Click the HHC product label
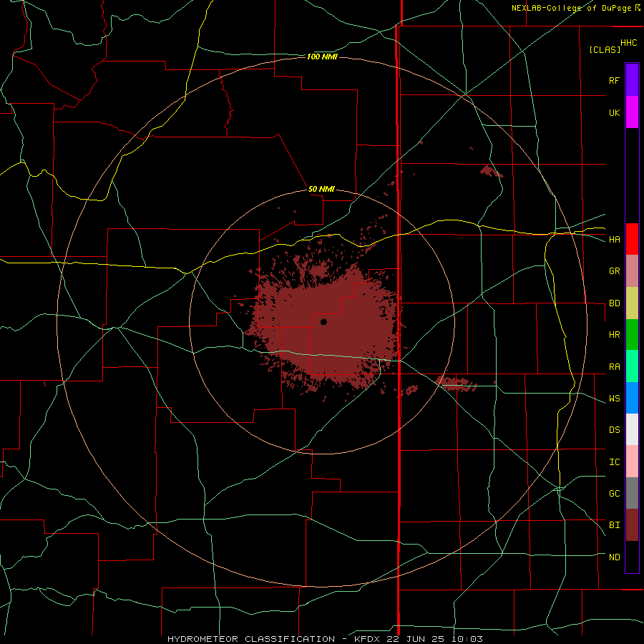 click(x=628, y=43)
